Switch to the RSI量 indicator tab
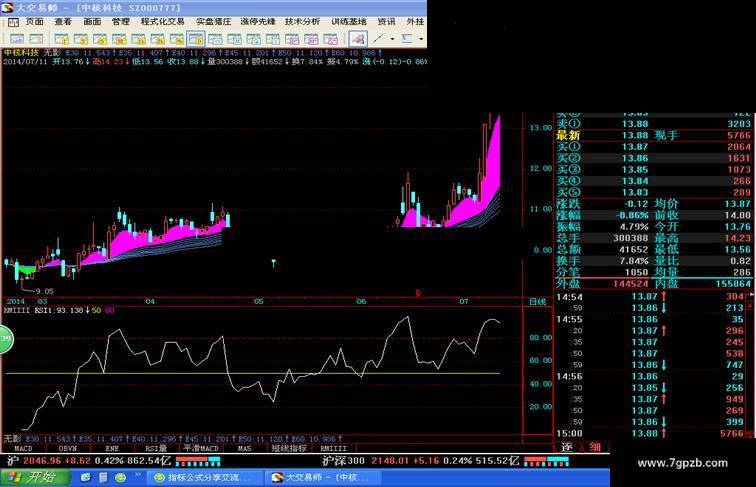The image size is (756, 487). click(156, 448)
